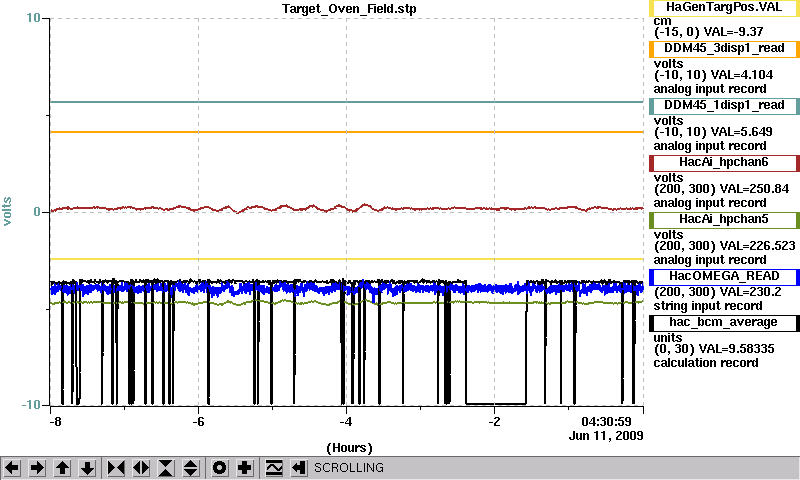Click the 'volts' y-axis label
Viewport: 800px width, 480px height.
pos(7,211)
